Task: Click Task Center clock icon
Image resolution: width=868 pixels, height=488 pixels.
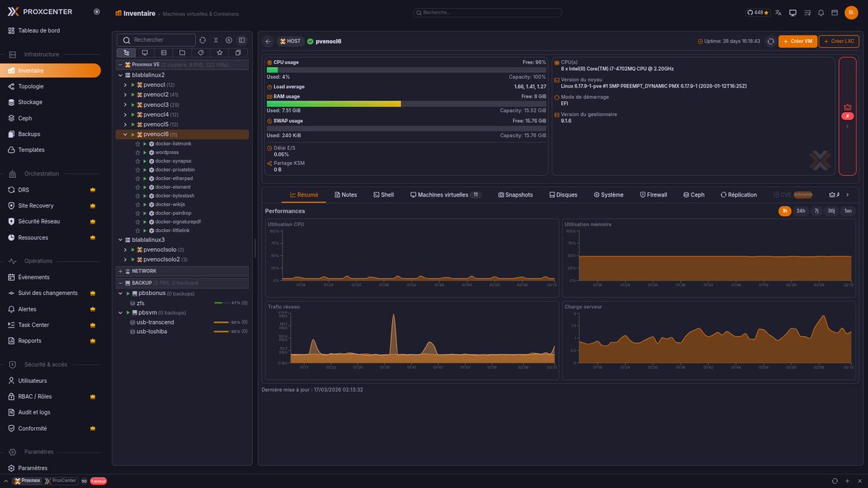Action: click(x=12, y=325)
